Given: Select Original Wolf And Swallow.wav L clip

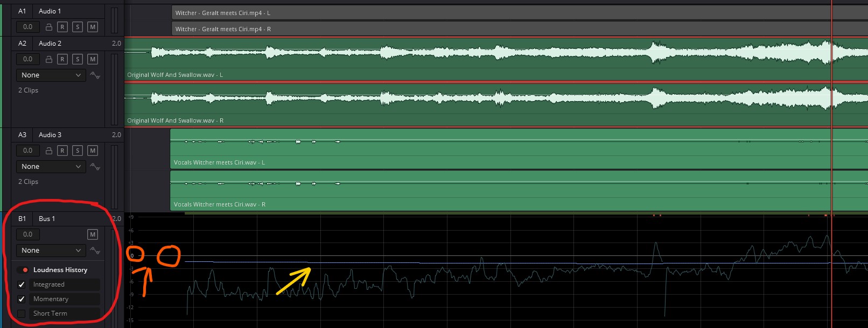Looking at the screenshot, I should (x=495, y=59).
